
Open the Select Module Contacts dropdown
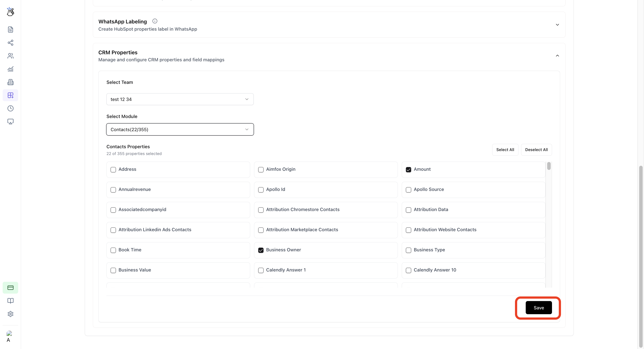(x=180, y=129)
